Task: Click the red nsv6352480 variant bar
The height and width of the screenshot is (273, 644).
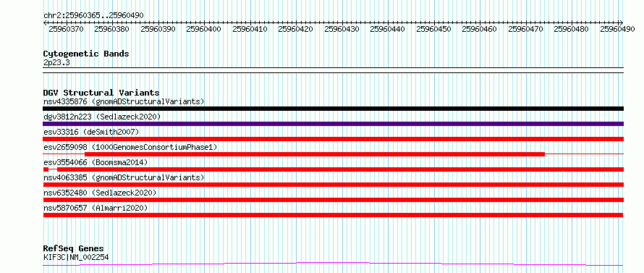Action: 333,200
